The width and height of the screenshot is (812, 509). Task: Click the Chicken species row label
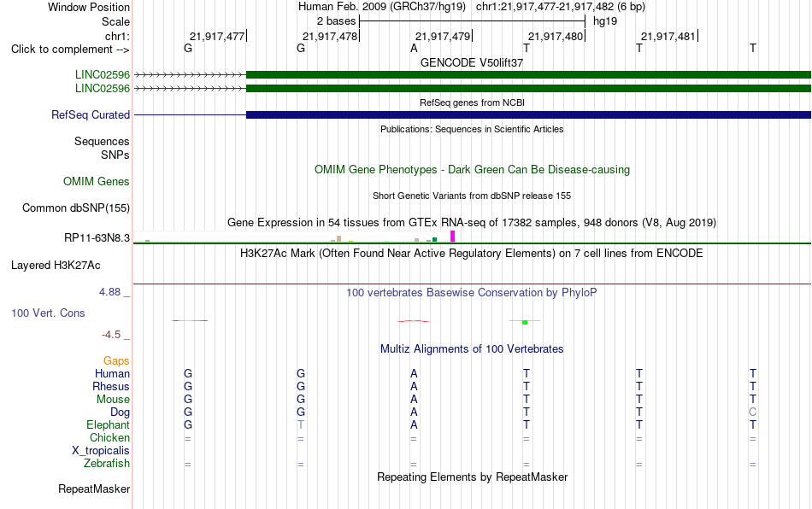109,437
